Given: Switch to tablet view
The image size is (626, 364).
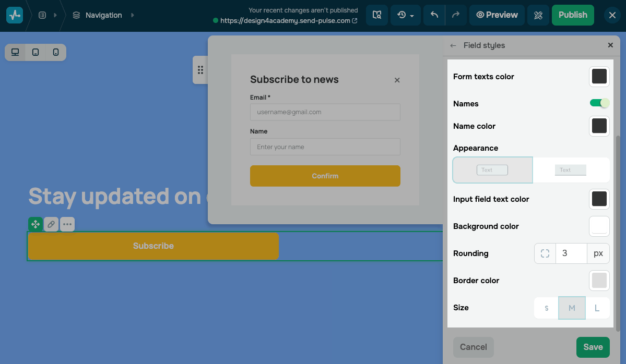Looking at the screenshot, I should [x=36, y=52].
